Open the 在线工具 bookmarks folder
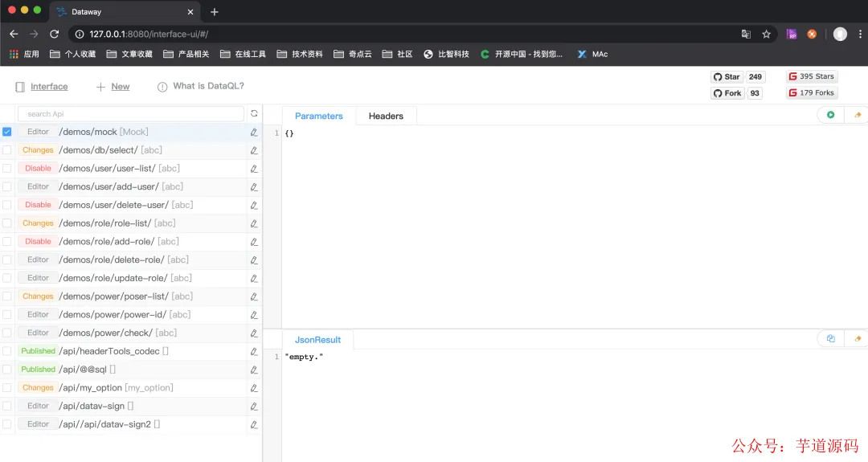 coord(243,54)
